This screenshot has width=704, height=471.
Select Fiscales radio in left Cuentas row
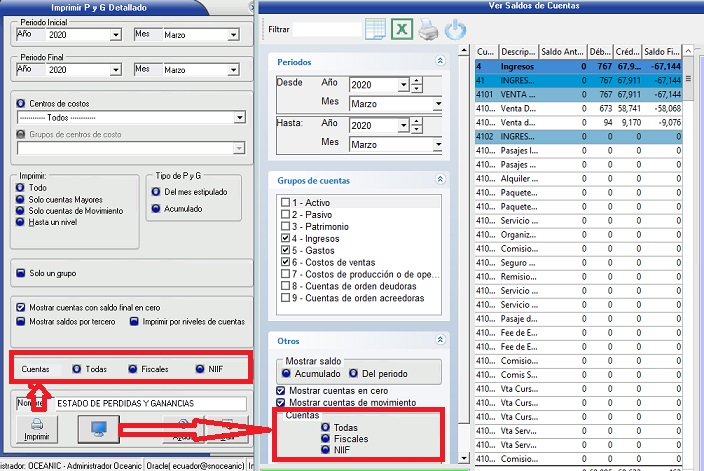(x=133, y=369)
